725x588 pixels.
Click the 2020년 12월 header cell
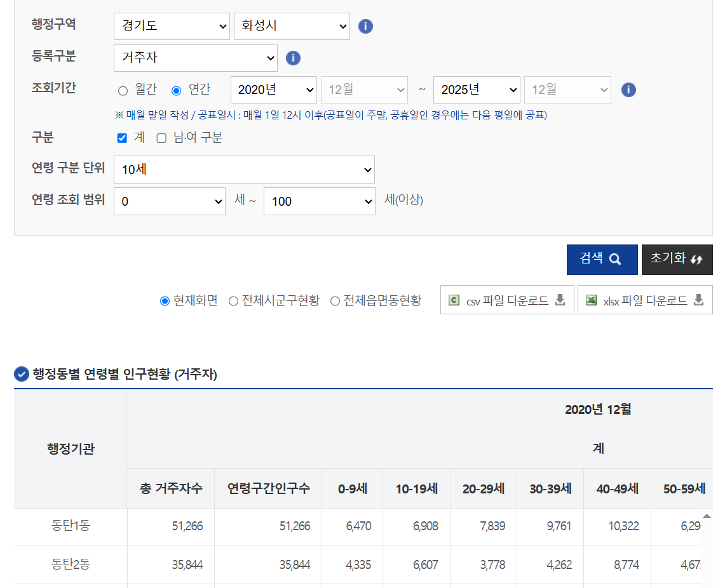click(598, 409)
